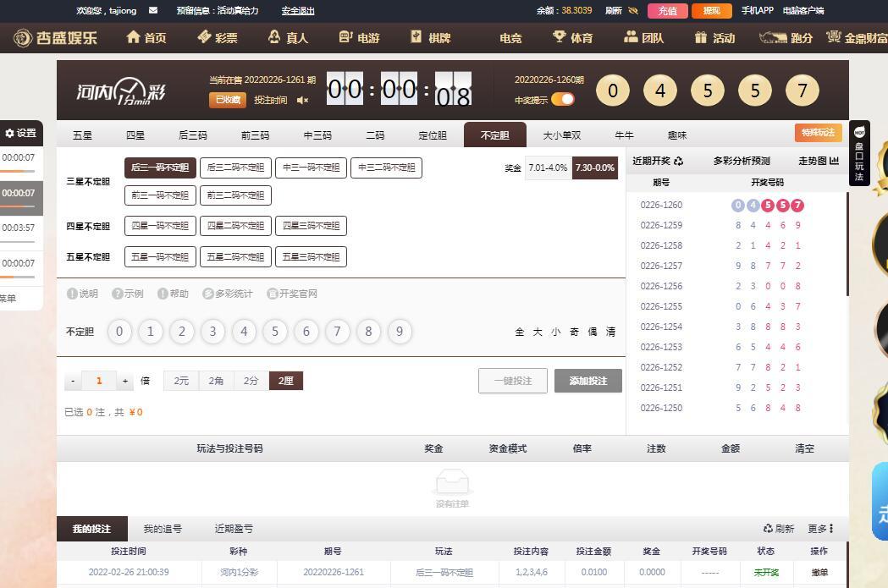888x588 pixels.
Task: Switch to 趣味 tab
Action: [677, 135]
